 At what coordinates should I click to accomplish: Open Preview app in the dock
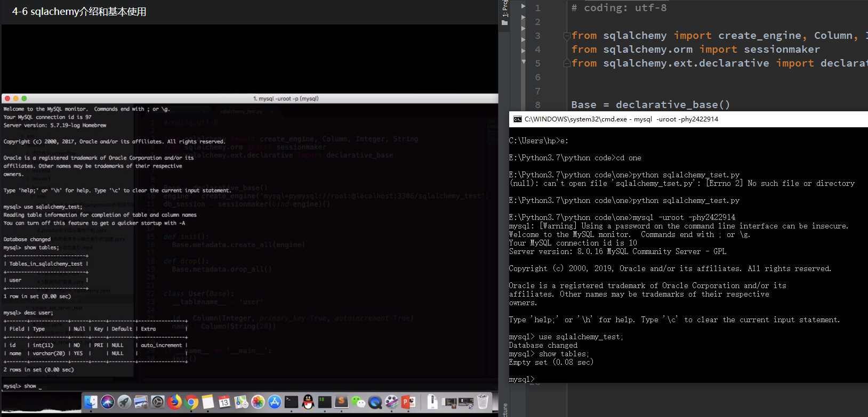[x=141, y=402]
